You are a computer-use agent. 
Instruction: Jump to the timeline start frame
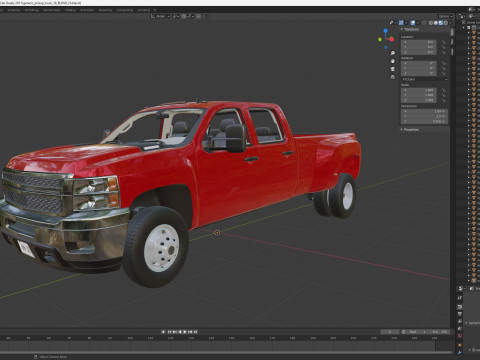[x=169, y=332]
